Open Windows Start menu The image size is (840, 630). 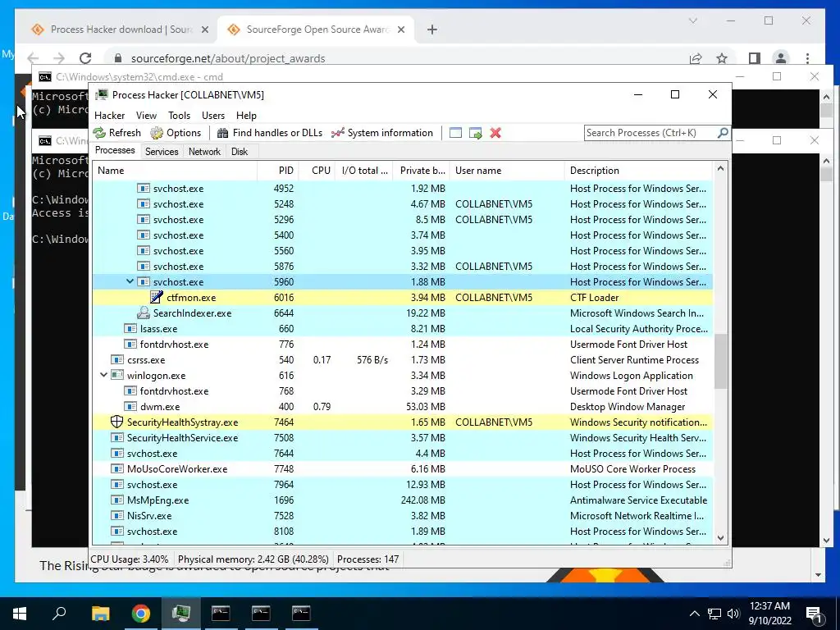20,614
